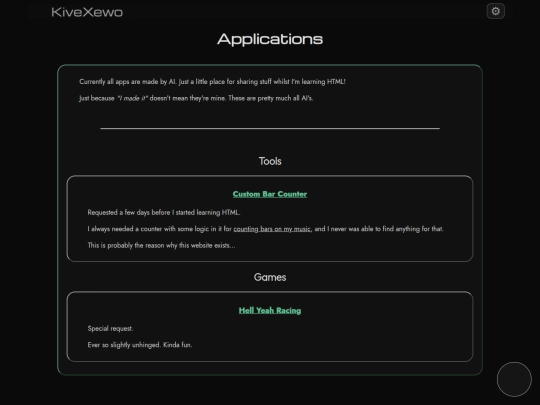Open the settings gear icon
540x405 pixels.
496,11
